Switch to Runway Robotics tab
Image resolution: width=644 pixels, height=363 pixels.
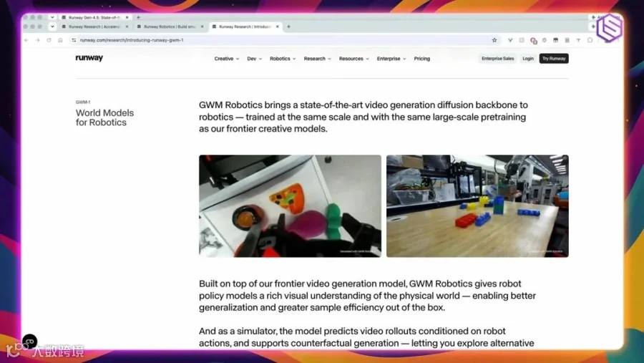point(170,26)
